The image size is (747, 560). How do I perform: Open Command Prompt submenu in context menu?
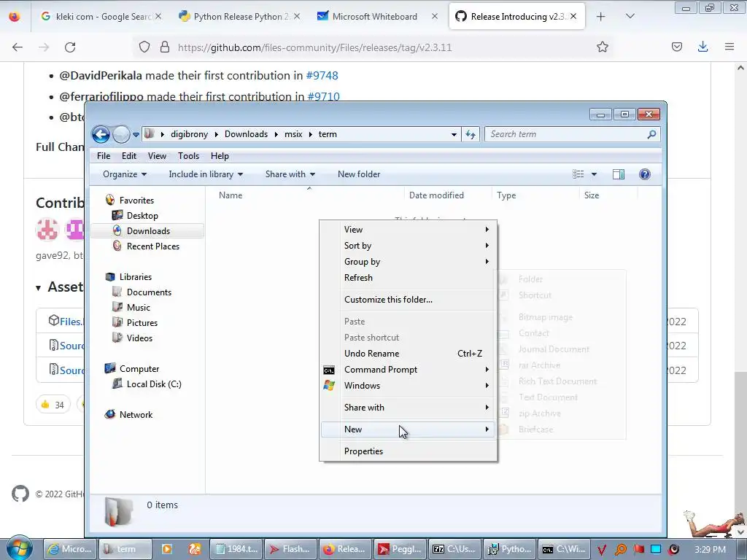point(409,370)
